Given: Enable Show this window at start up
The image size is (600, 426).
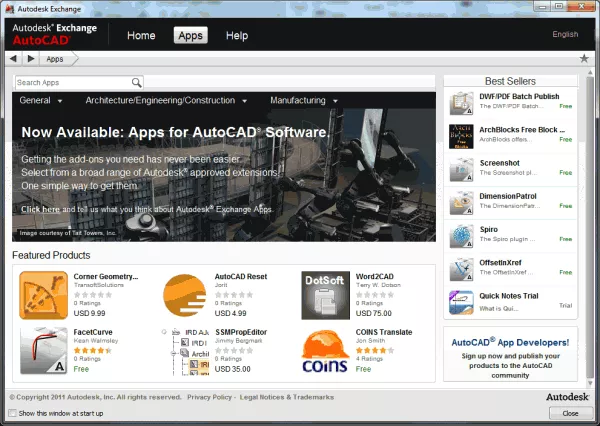Looking at the screenshot, I should 13,413.
